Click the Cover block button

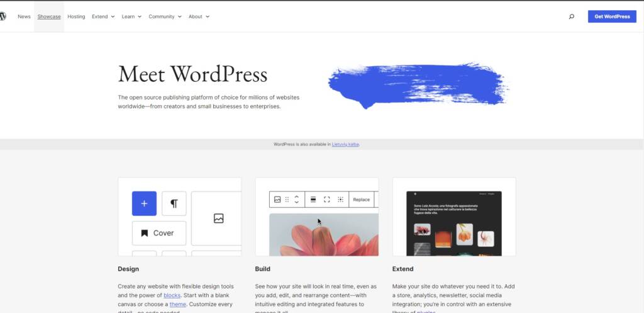click(x=159, y=233)
